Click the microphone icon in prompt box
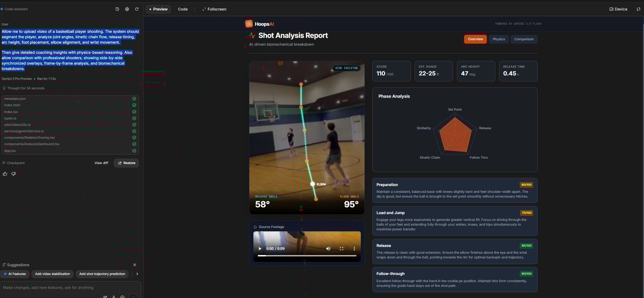The width and height of the screenshot is (644, 298). tap(114, 297)
